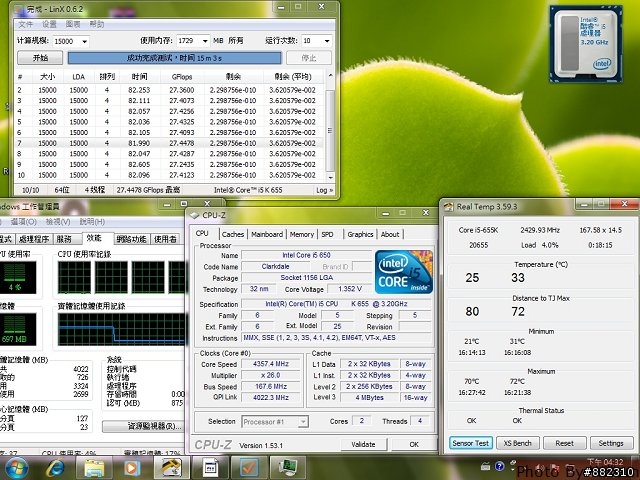Click the Multiplier value x 26.0 in CPU-Z
Viewport: 640px width, 480px height.
271,376
